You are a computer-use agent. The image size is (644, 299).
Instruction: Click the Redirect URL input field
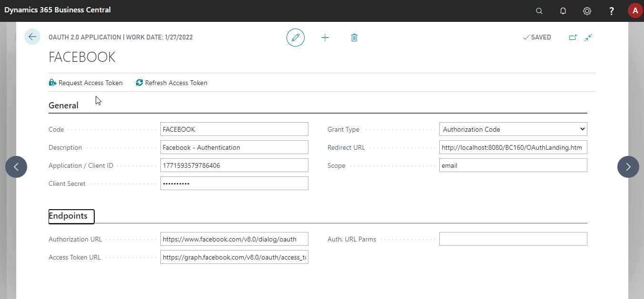pos(513,147)
